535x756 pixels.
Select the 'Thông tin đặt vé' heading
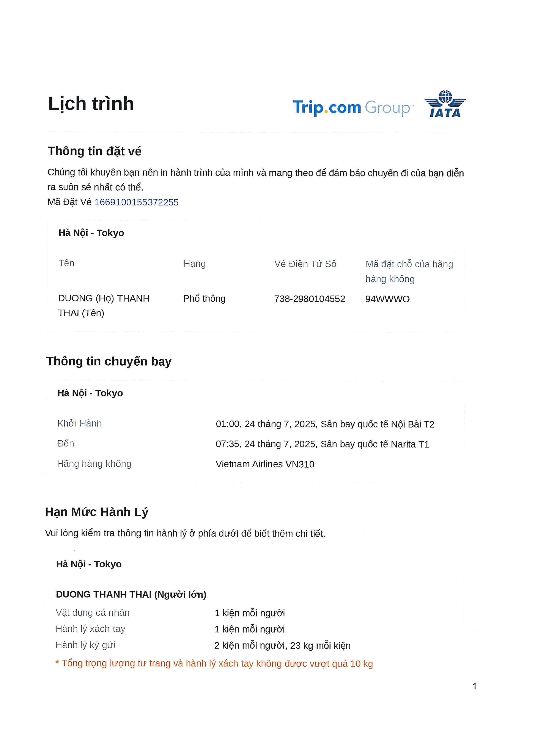tap(94, 151)
